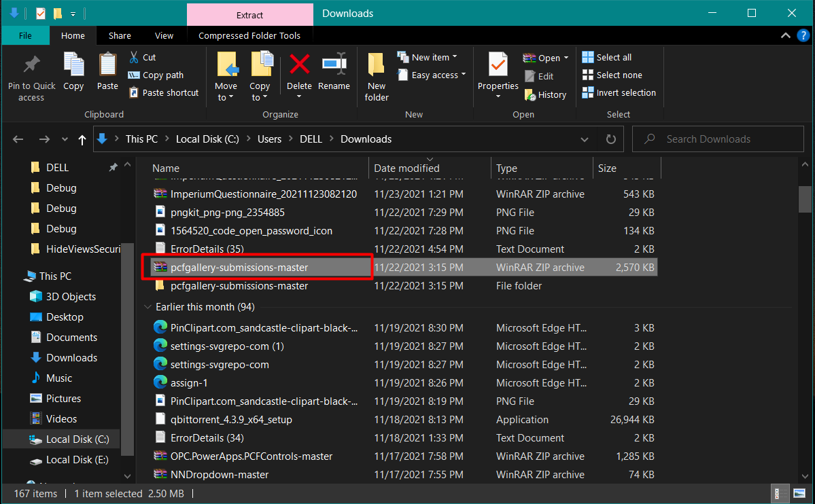Image resolution: width=815 pixels, height=504 pixels.
Task: Click the Refresh button beside address bar
Action: (x=610, y=139)
